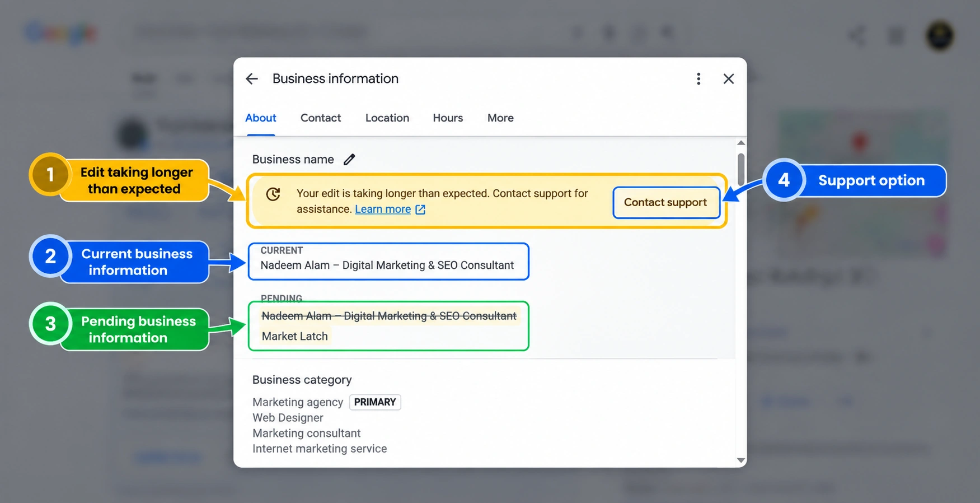Click the Contact support button
Image resolution: width=980 pixels, height=503 pixels.
coord(665,202)
